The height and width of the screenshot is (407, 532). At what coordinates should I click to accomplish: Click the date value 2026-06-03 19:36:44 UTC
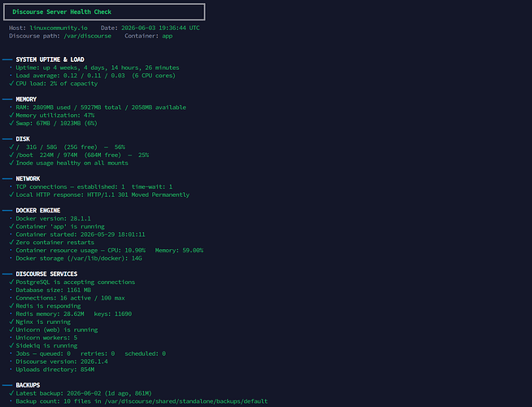click(x=160, y=28)
